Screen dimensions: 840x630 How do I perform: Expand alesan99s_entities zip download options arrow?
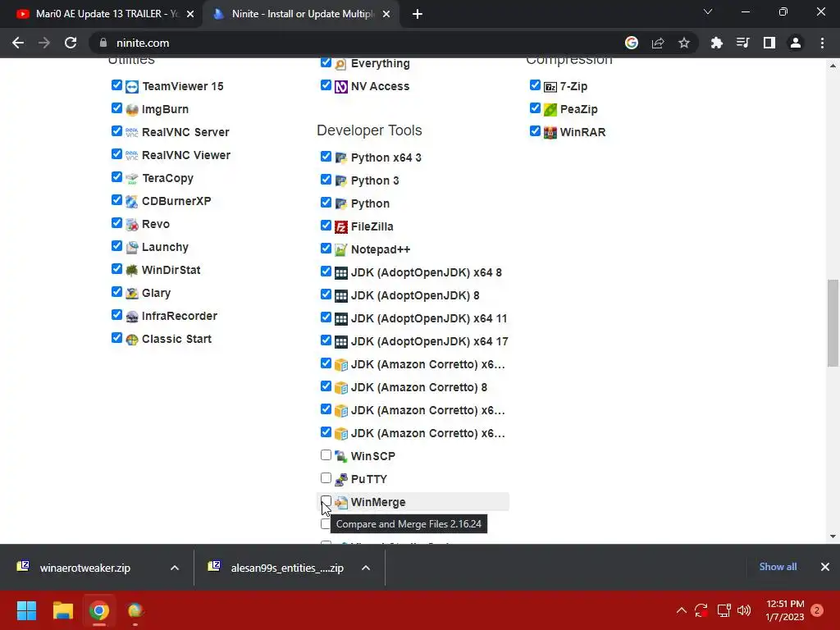(x=366, y=568)
